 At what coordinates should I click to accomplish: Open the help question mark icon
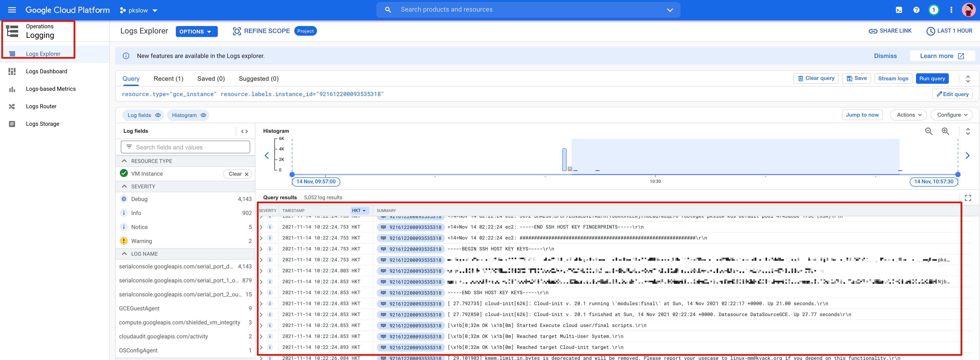916,10
